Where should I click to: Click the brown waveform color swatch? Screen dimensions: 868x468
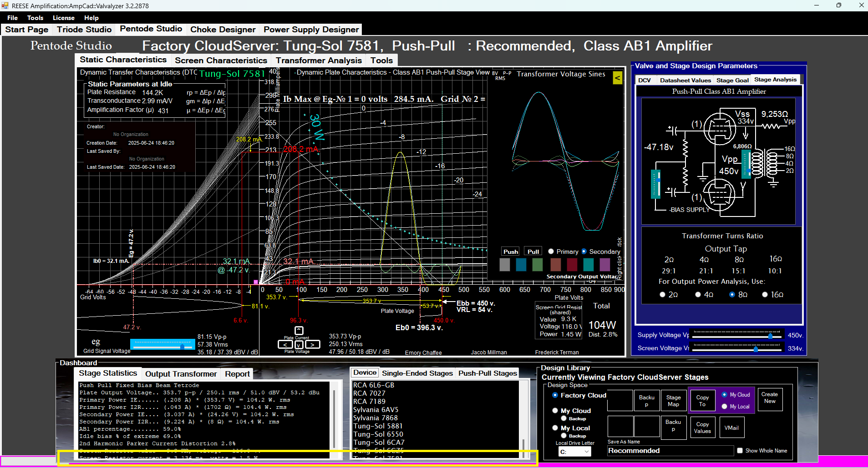555,264
